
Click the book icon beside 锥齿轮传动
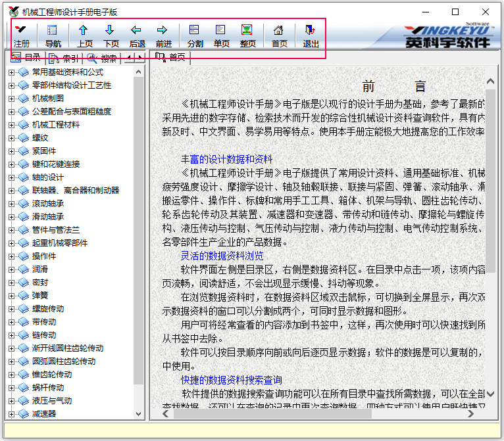click(x=24, y=375)
